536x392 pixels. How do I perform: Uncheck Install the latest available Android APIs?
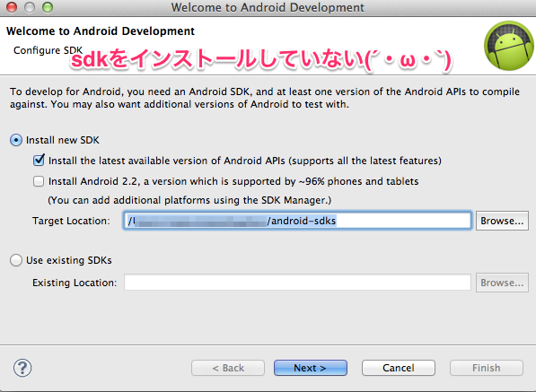pos(39,161)
